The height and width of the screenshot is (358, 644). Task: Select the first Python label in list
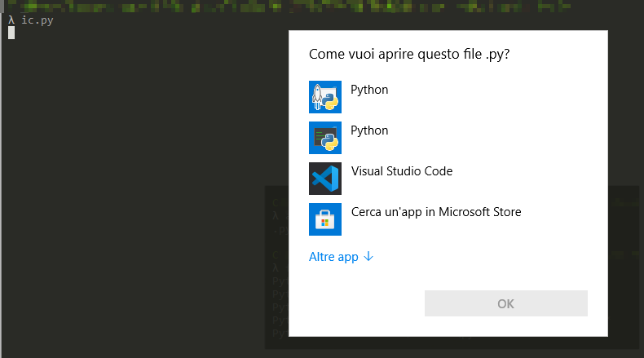pos(369,90)
